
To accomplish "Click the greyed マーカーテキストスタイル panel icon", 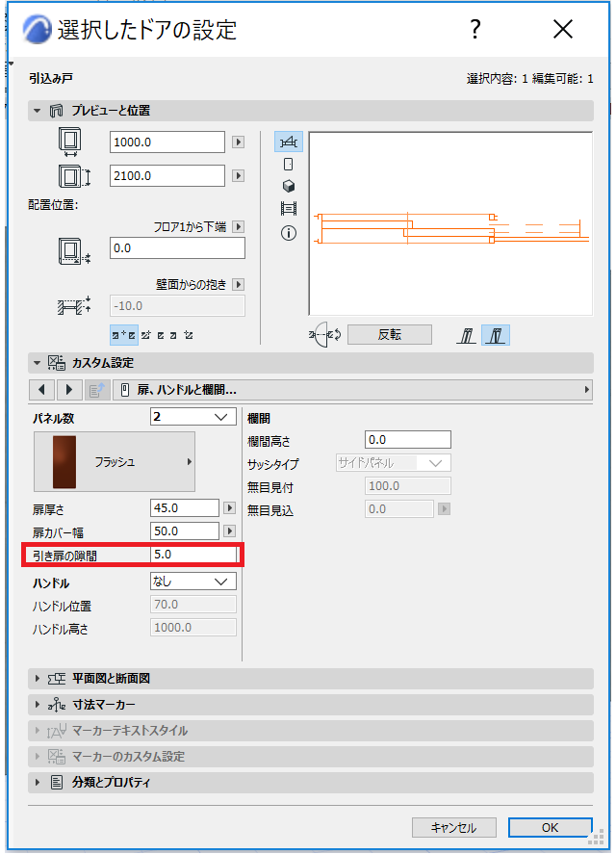I will coord(57,731).
